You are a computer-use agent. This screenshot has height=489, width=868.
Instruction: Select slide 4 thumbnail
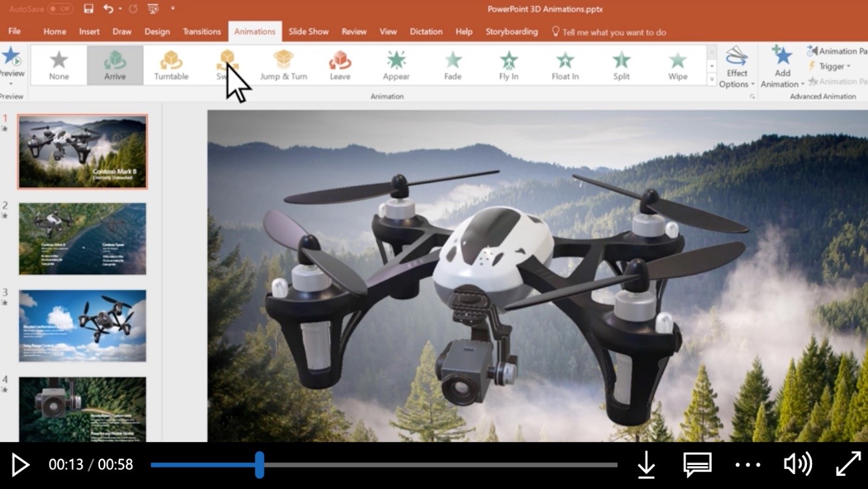83,409
